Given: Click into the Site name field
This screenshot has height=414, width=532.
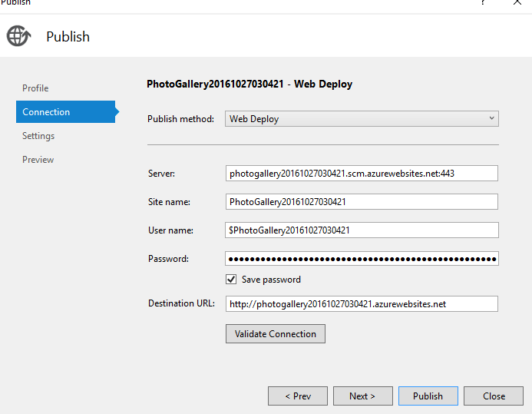Looking at the screenshot, I should [x=362, y=202].
